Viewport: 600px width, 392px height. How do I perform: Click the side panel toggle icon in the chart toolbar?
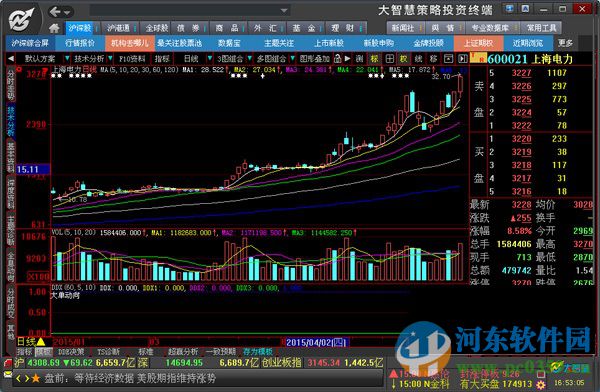coord(462,59)
